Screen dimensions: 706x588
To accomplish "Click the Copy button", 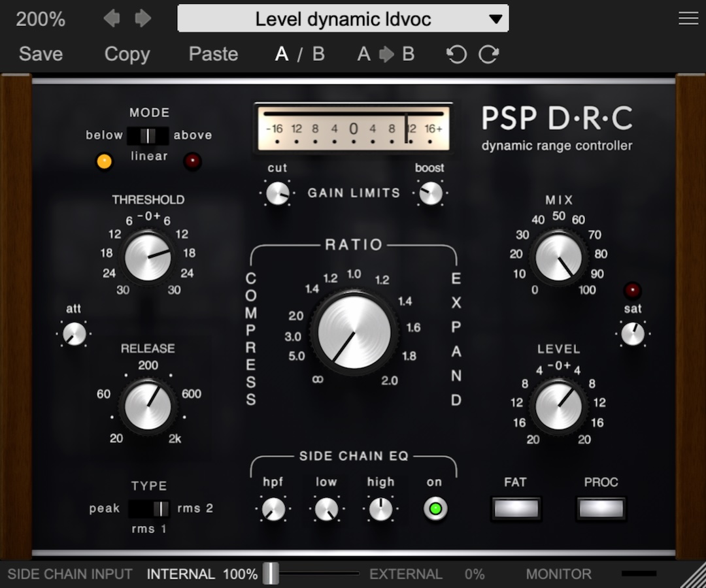I will [127, 54].
